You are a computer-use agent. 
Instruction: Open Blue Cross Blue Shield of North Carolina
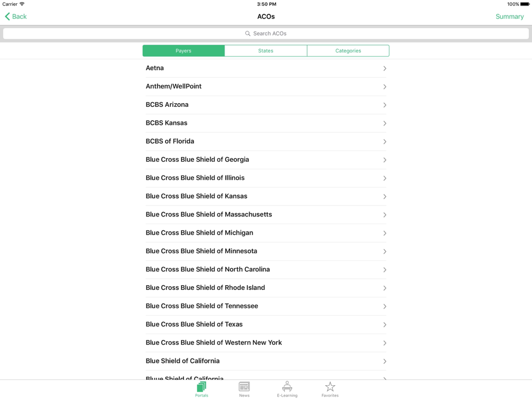(x=266, y=270)
